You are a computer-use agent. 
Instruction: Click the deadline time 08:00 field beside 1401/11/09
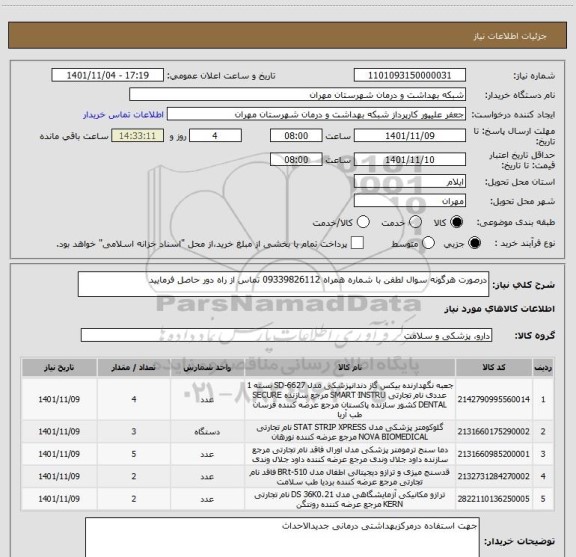[x=296, y=136]
